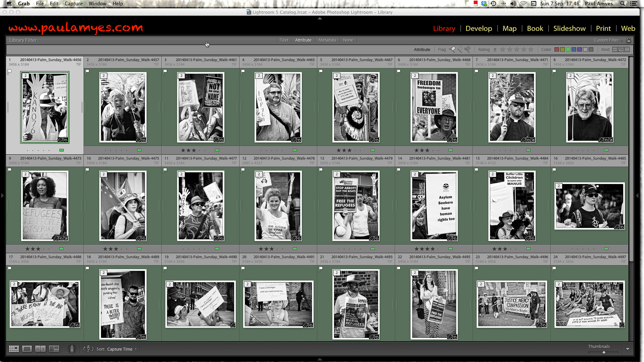The height and width of the screenshot is (362, 644).
Task: Open the Capture menu in menu bar
Action: point(73,4)
